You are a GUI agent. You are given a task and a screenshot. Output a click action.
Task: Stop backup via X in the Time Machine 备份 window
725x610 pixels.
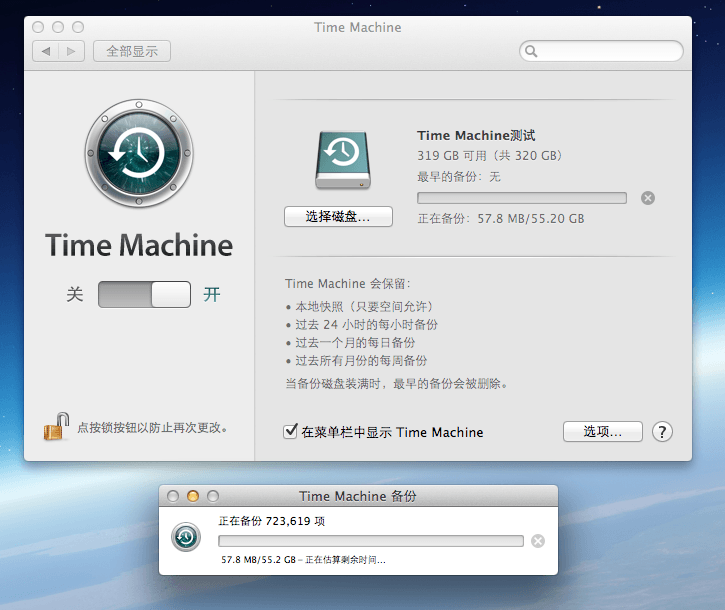pyautogui.click(x=538, y=541)
